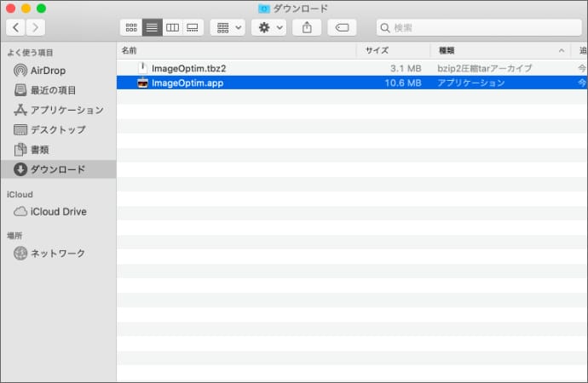This screenshot has width=588, height=383.
Task: Open AirDrop in the sidebar
Action: coord(48,71)
